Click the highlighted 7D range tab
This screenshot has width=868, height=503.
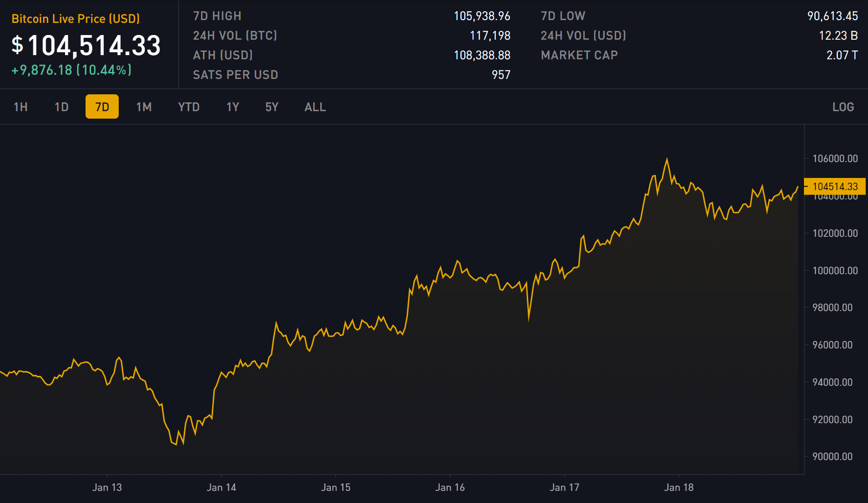[x=102, y=107]
